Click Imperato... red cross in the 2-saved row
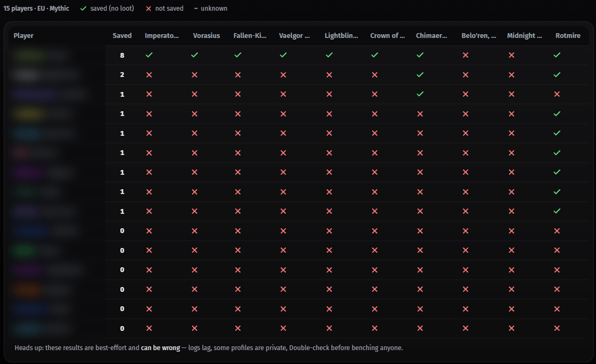 click(149, 75)
